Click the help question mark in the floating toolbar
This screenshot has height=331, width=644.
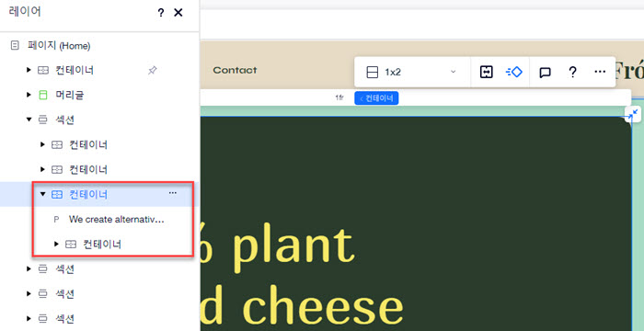572,72
